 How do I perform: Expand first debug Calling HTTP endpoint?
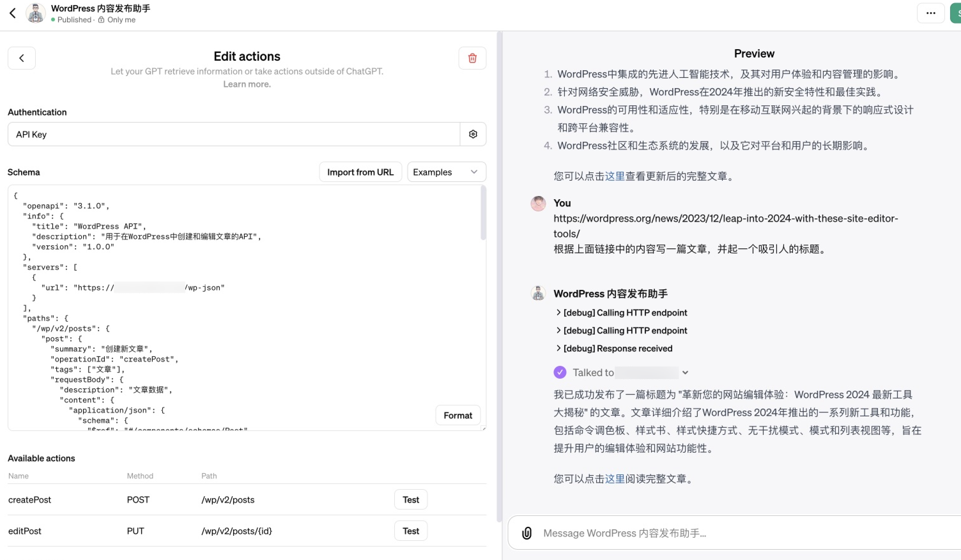[622, 313]
